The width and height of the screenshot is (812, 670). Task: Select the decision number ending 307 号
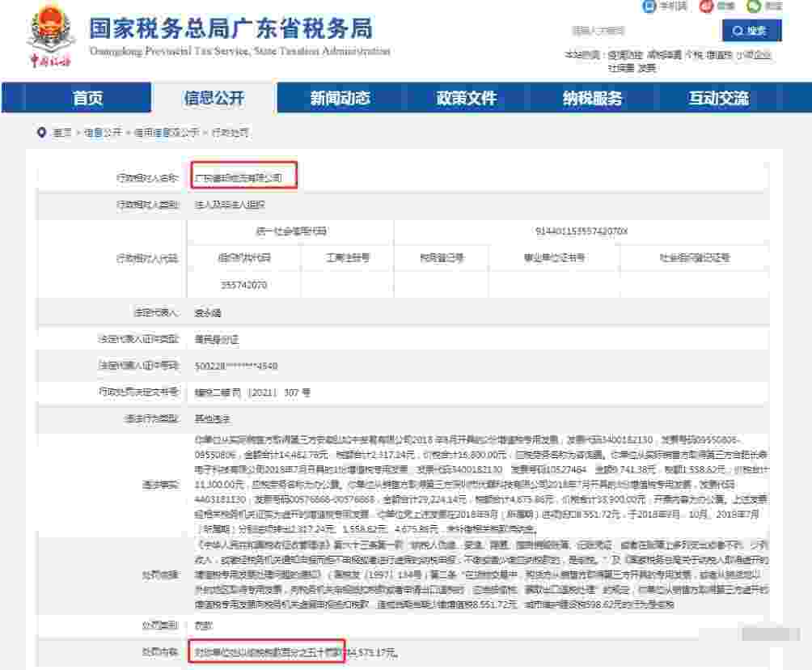252,392
